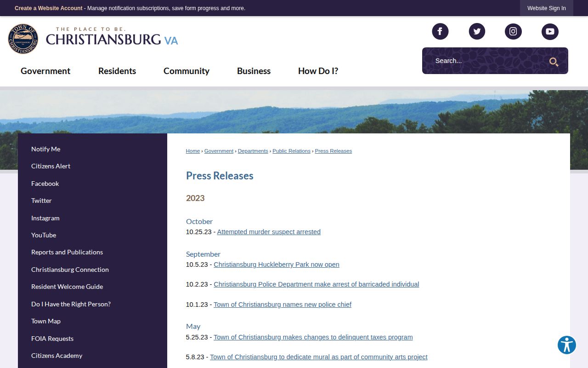Go to Government breadcrumb link
The image size is (588, 368).
219,151
